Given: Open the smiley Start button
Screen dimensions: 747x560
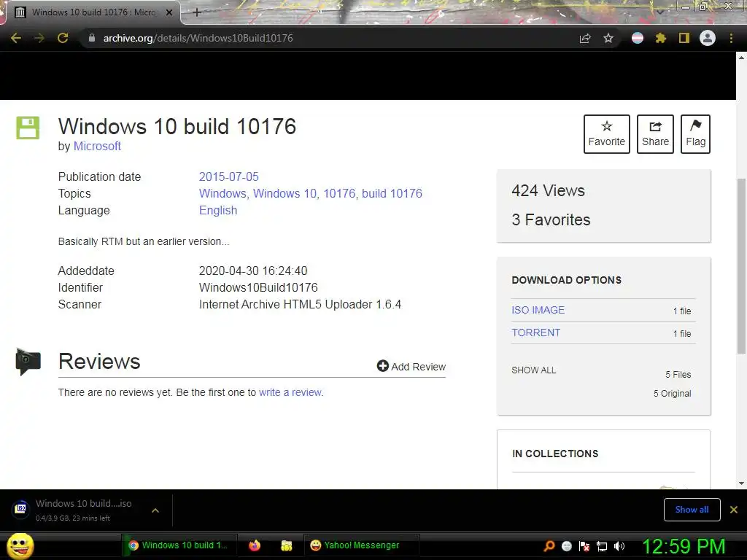Looking at the screenshot, I should pos(20,545).
